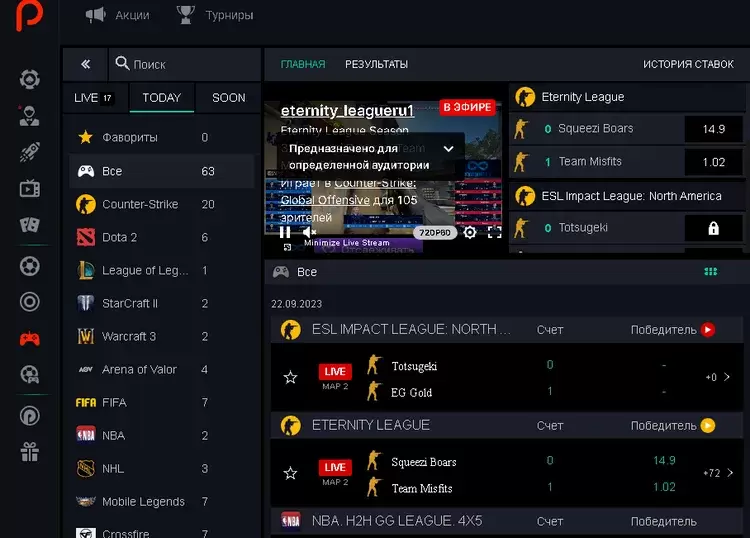Click the Поиск search field
Image resolution: width=750 pixels, height=538 pixels.
tap(185, 64)
